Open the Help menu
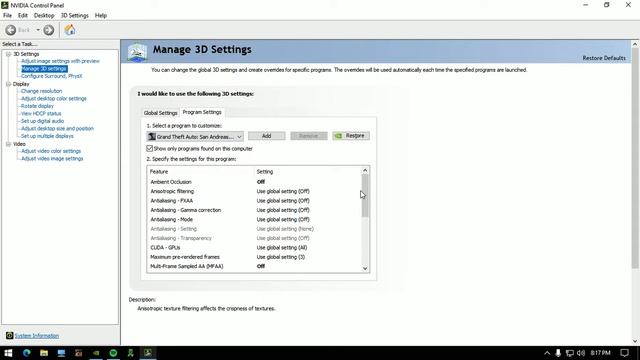The width and height of the screenshot is (640, 360). click(101, 16)
